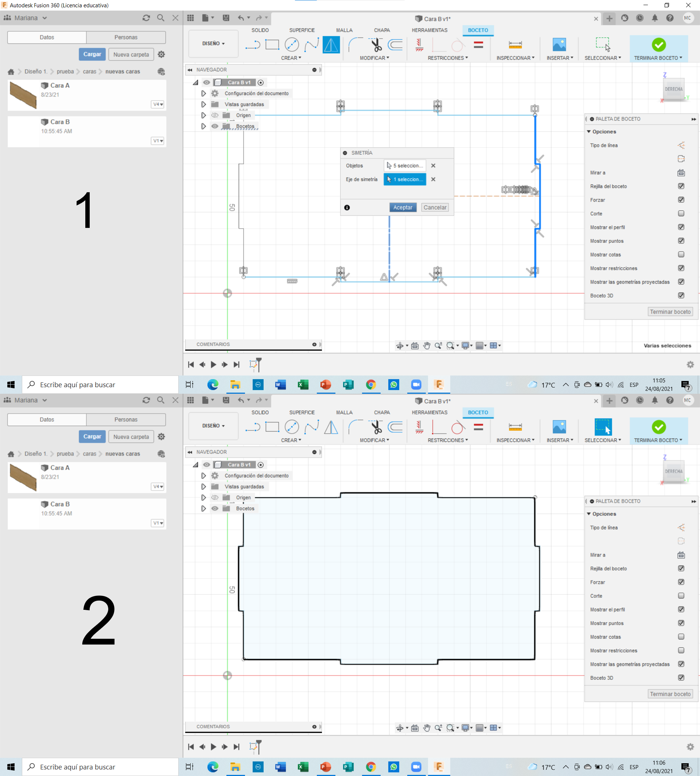Toggle Bocetos folder visibility eye in lower navigator
The image size is (700, 776).
coord(214,508)
